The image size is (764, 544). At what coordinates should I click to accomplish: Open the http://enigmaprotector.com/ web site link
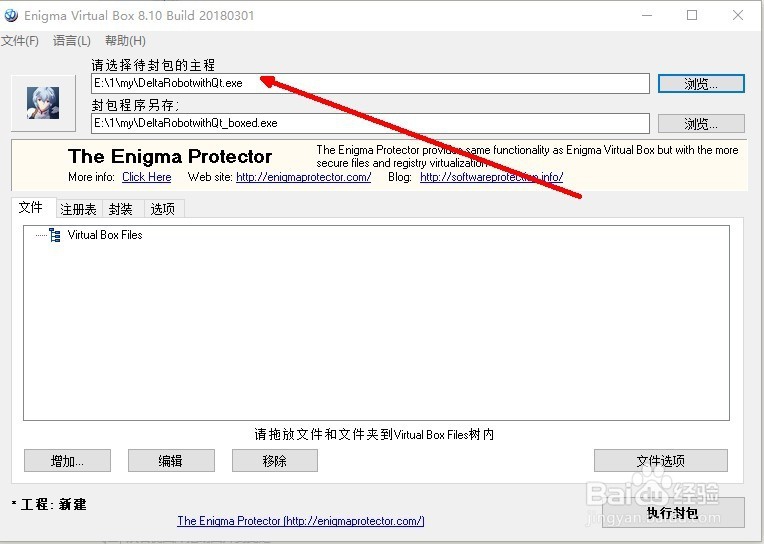coord(304,177)
